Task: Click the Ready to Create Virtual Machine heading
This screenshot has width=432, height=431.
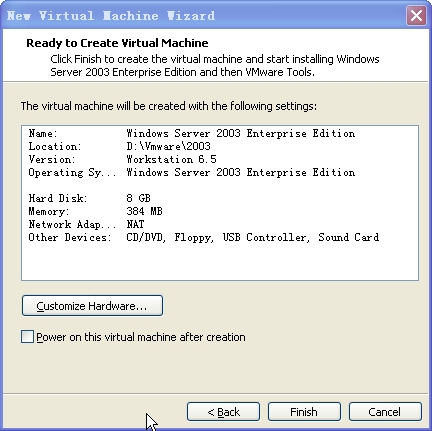Action: pos(117,43)
